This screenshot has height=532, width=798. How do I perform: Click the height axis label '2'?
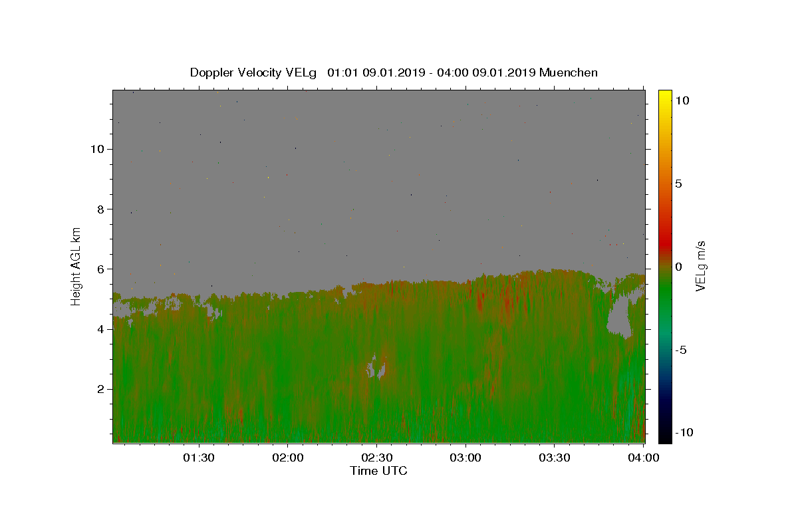click(x=100, y=389)
